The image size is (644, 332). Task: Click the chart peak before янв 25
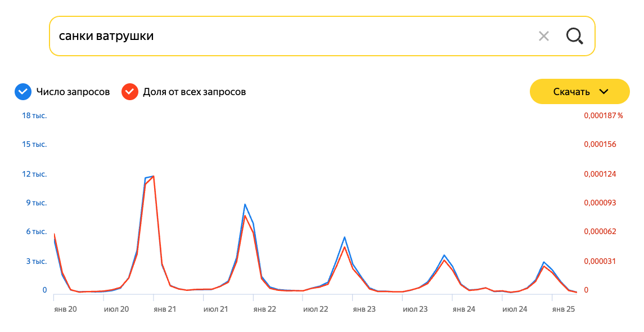click(x=544, y=262)
